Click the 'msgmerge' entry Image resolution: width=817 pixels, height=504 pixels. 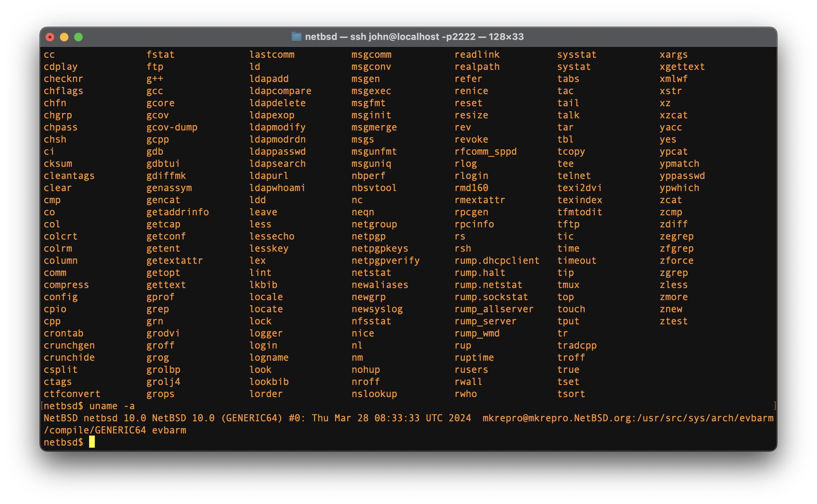(374, 127)
